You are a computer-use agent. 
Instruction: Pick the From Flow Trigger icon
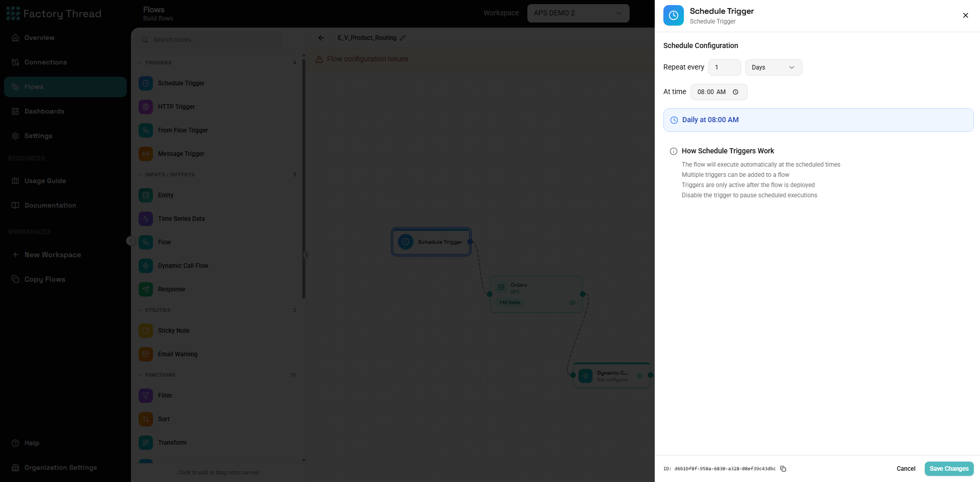146,130
